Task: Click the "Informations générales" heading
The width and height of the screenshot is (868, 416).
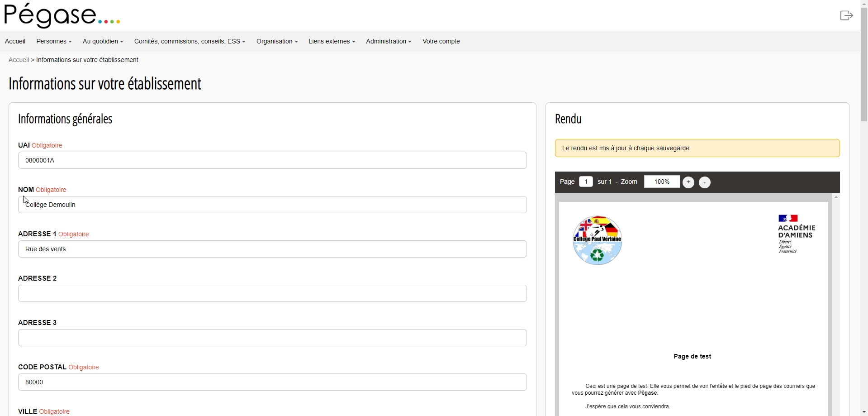Action: (65, 119)
